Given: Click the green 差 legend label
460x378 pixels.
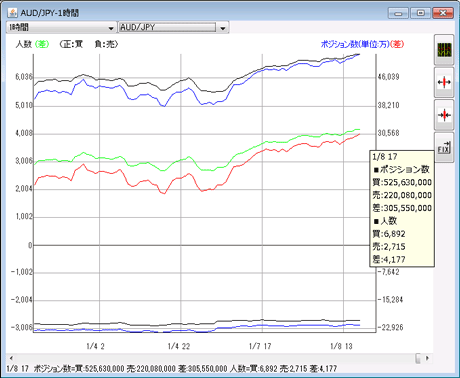Looking at the screenshot, I should [x=42, y=44].
